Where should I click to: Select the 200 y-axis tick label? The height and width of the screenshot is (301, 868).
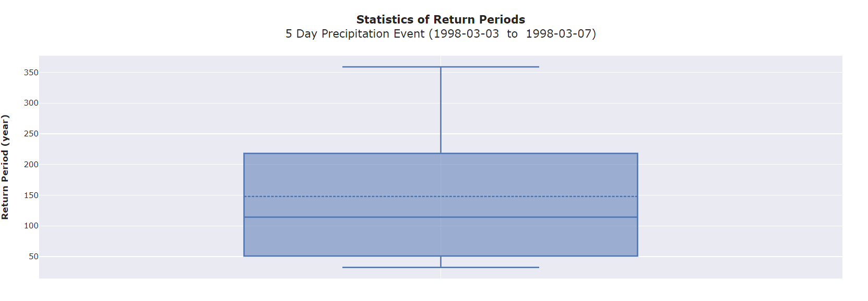coord(31,165)
